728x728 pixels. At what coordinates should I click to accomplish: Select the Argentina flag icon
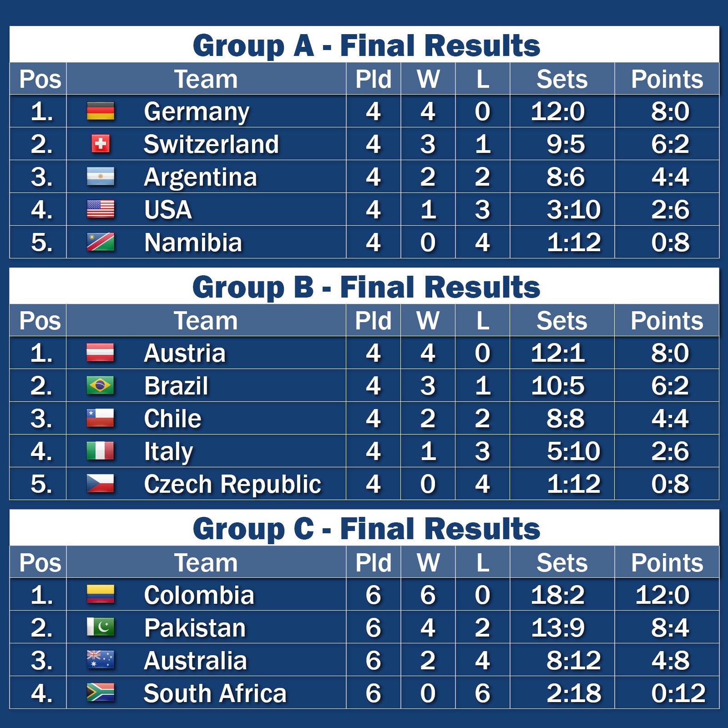[x=101, y=177]
